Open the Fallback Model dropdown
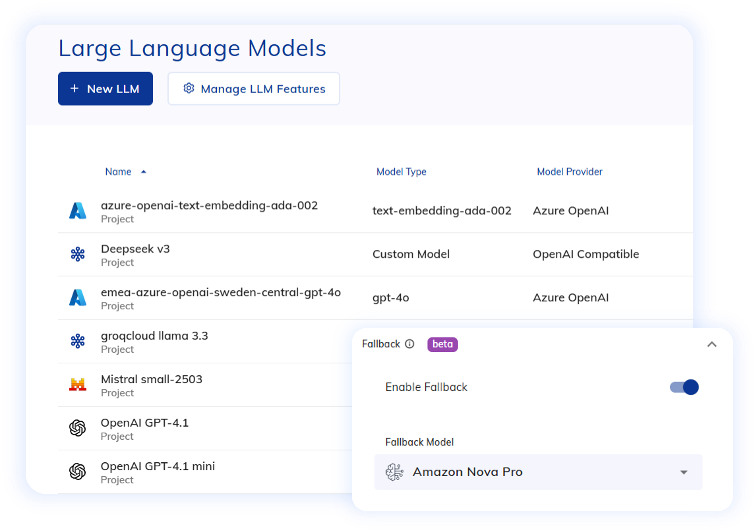 (538, 472)
